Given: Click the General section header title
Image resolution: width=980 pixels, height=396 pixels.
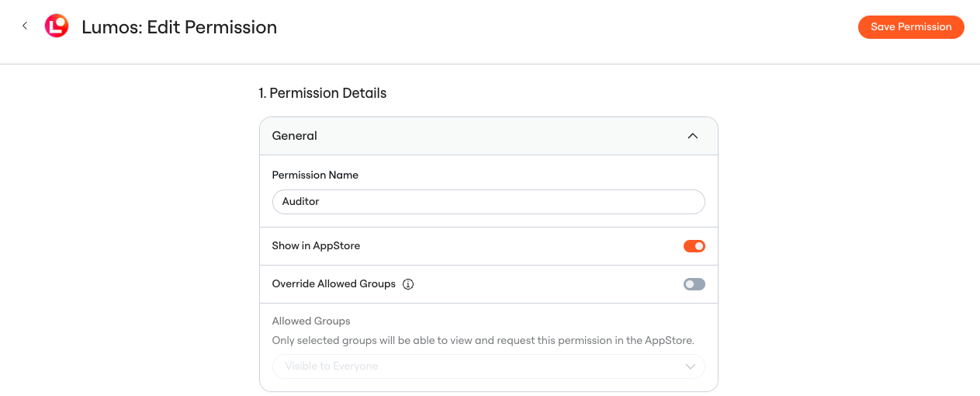Looking at the screenshot, I should tap(294, 136).
